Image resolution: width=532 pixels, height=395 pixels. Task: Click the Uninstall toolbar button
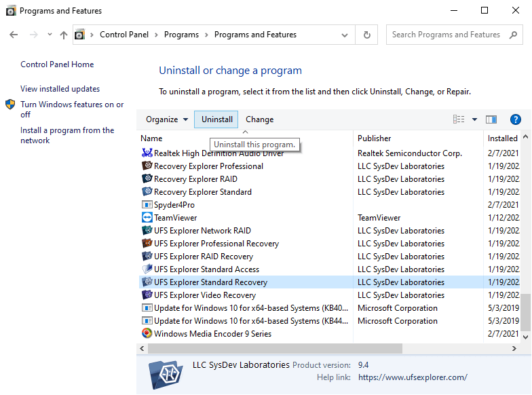pos(217,119)
